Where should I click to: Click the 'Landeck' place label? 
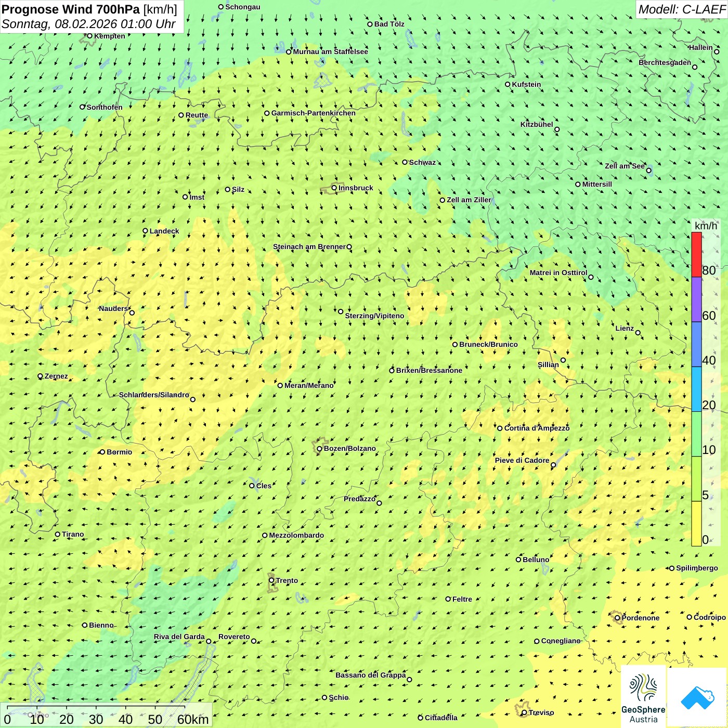click(164, 231)
